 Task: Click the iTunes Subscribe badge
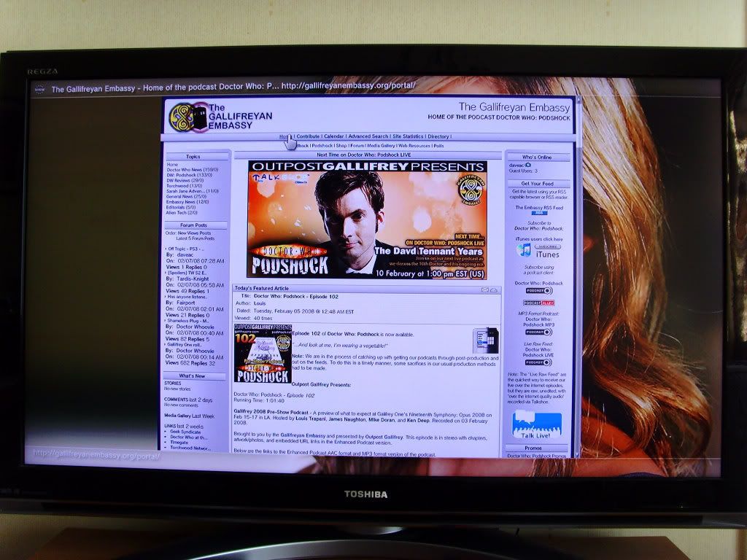tap(547, 246)
